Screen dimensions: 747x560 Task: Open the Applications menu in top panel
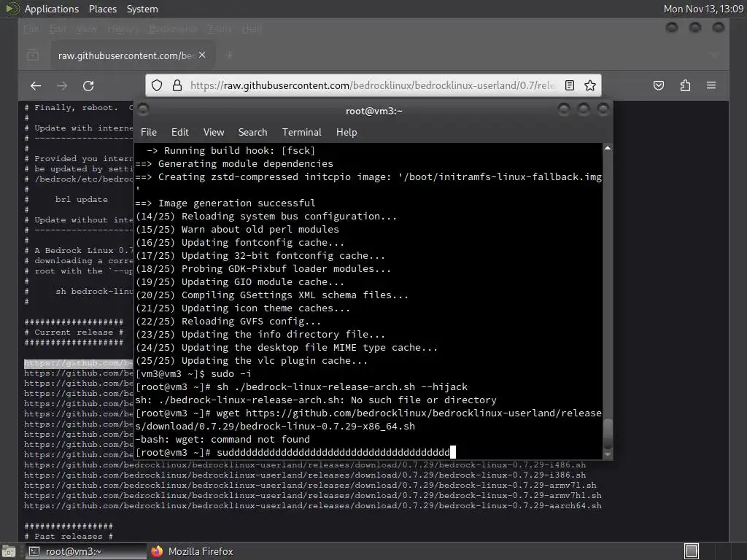click(52, 9)
